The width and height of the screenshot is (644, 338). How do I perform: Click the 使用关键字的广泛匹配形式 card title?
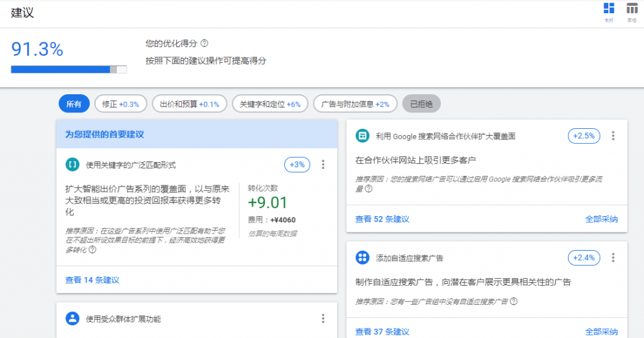click(x=131, y=165)
